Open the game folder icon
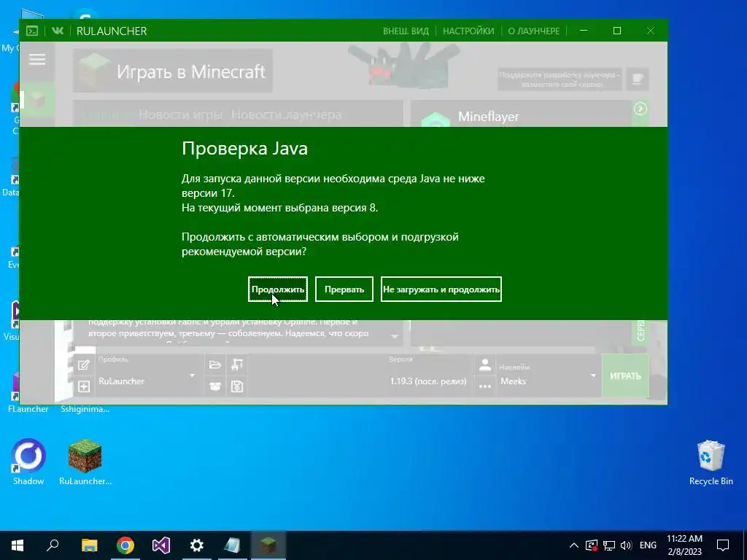The image size is (747, 560). tap(215, 365)
